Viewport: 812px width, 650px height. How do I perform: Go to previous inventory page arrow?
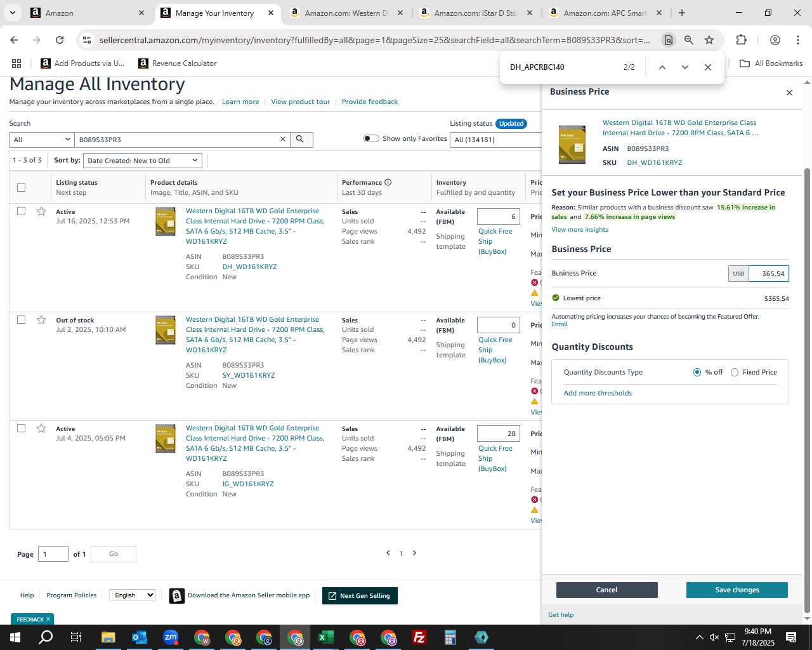[388, 553]
